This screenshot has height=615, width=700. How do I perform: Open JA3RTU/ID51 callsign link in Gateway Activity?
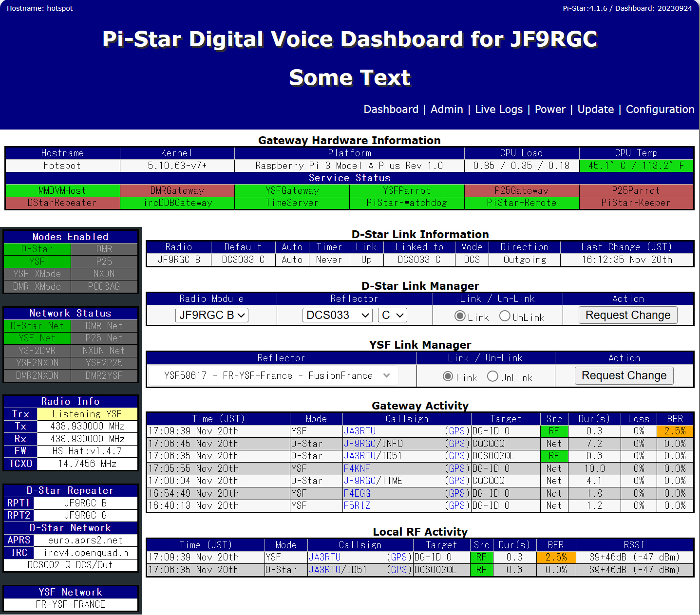click(359, 456)
